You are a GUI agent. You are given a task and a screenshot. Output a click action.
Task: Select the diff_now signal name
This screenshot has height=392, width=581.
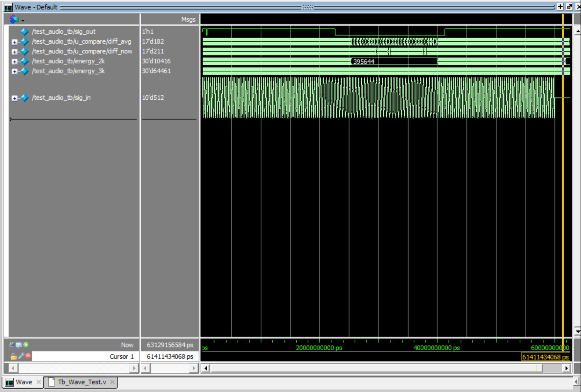[82, 51]
